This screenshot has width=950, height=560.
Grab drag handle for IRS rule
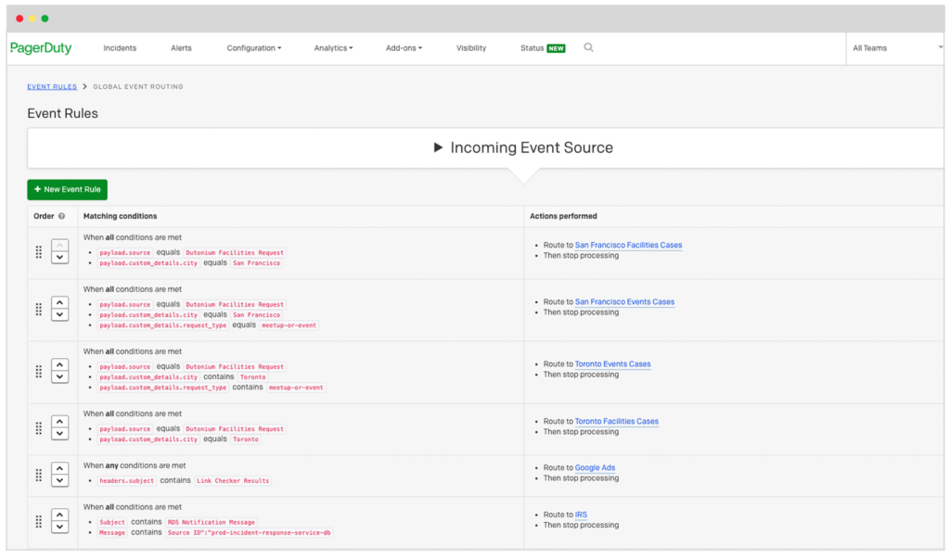coord(39,521)
